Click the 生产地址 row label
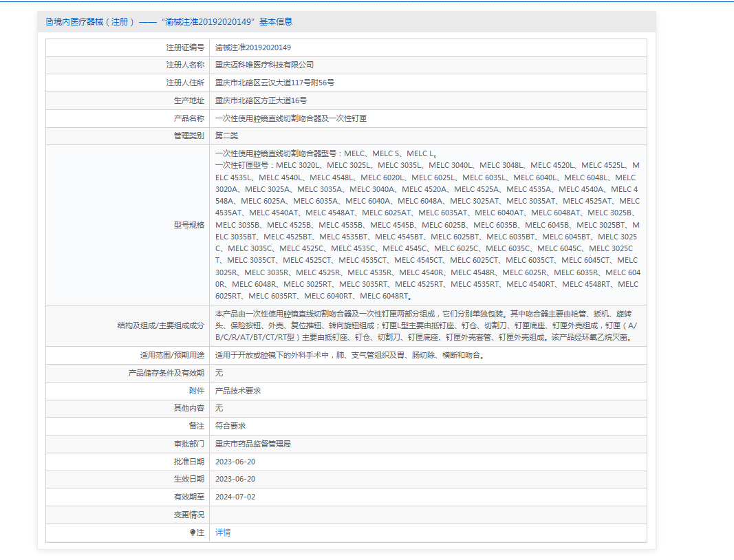Image resolution: width=734 pixels, height=560 pixels. (189, 100)
